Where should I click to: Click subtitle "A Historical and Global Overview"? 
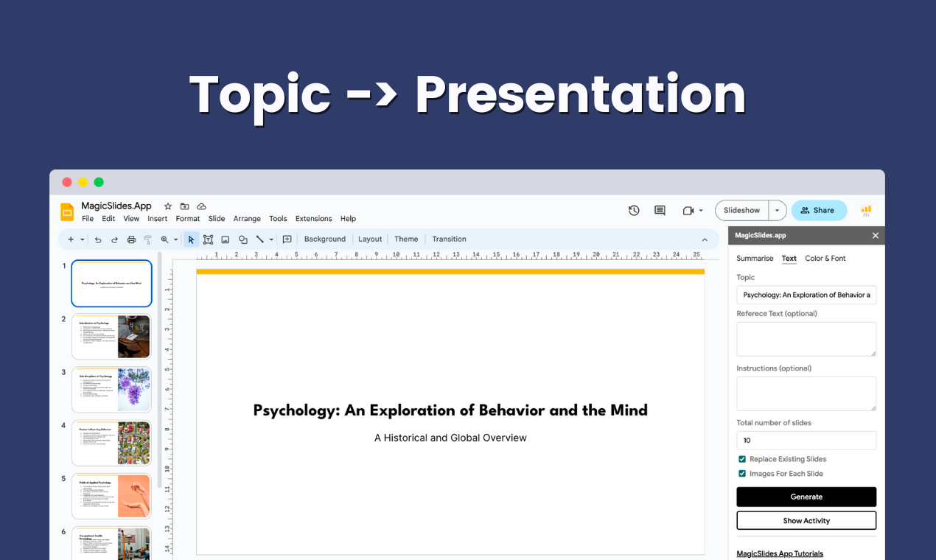tap(450, 438)
